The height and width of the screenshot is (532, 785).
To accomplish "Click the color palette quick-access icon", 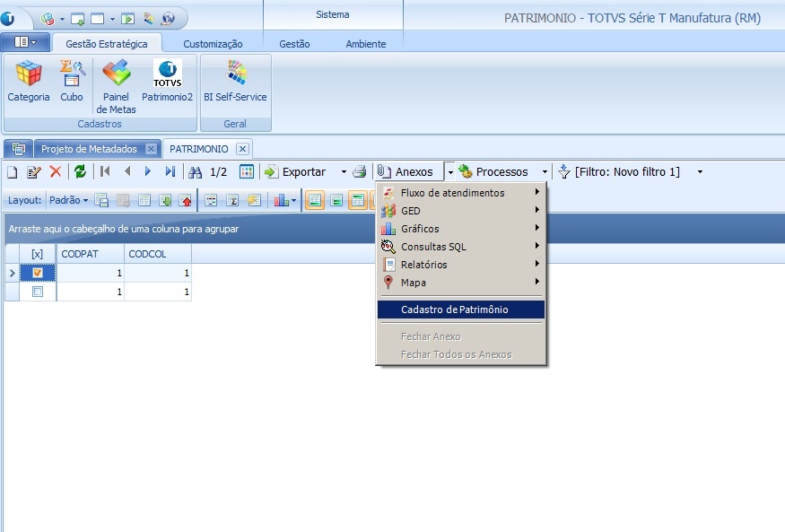I will tap(149, 19).
